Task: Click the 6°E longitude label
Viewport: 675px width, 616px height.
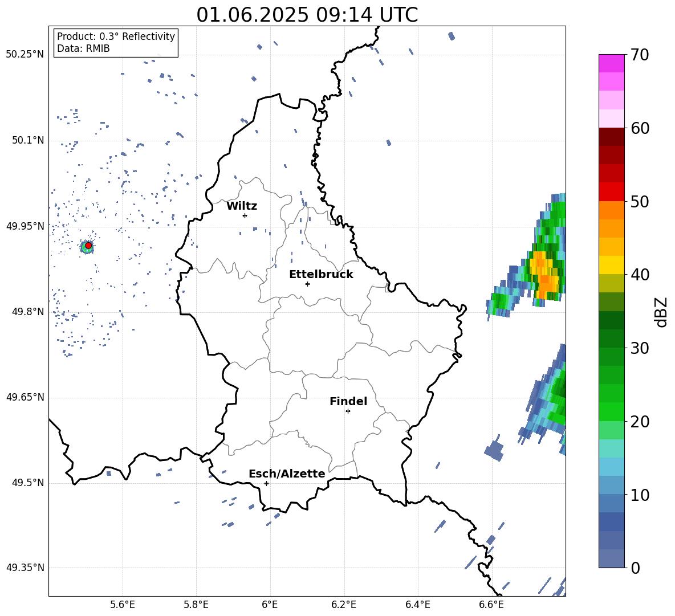Action: [x=270, y=605]
